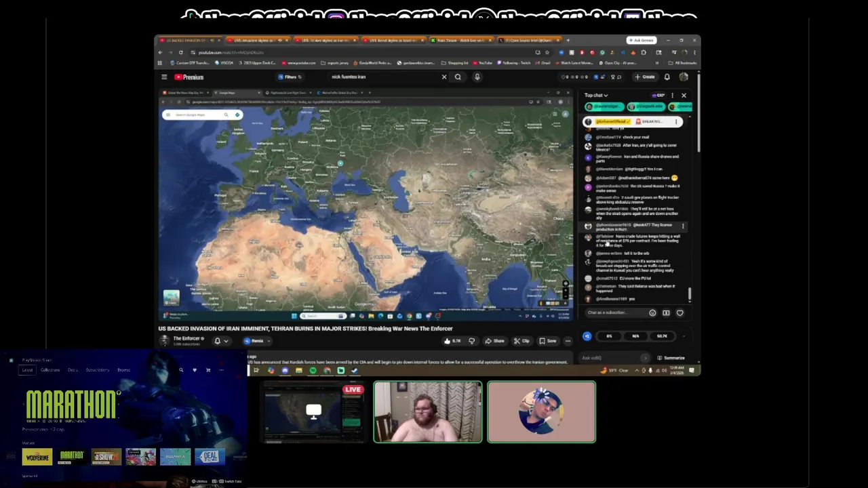Screen dimensions: 868x488
Task: Click the Ask Gemini button in Chrome
Action: [641, 40]
